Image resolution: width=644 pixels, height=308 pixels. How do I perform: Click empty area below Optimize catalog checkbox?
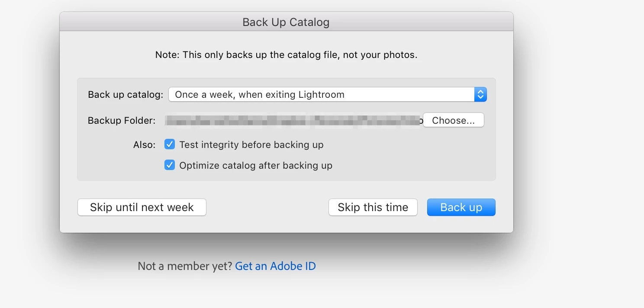(x=286, y=175)
